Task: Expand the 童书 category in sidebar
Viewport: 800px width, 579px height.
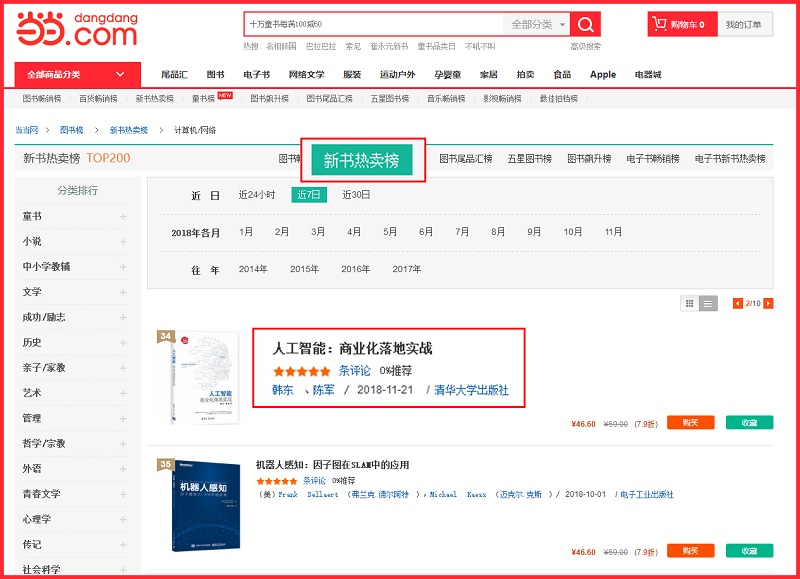Action: (123, 217)
